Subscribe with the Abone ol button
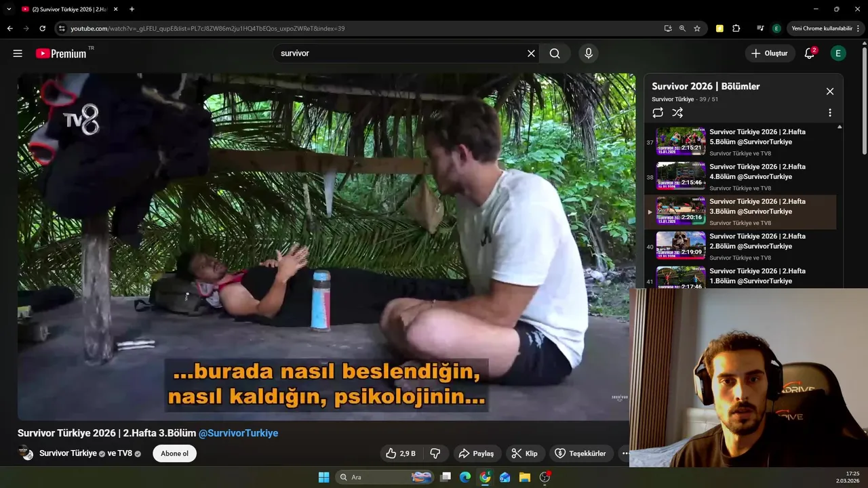Image resolution: width=868 pixels, height=488 pixels. [x=174, y=453]
